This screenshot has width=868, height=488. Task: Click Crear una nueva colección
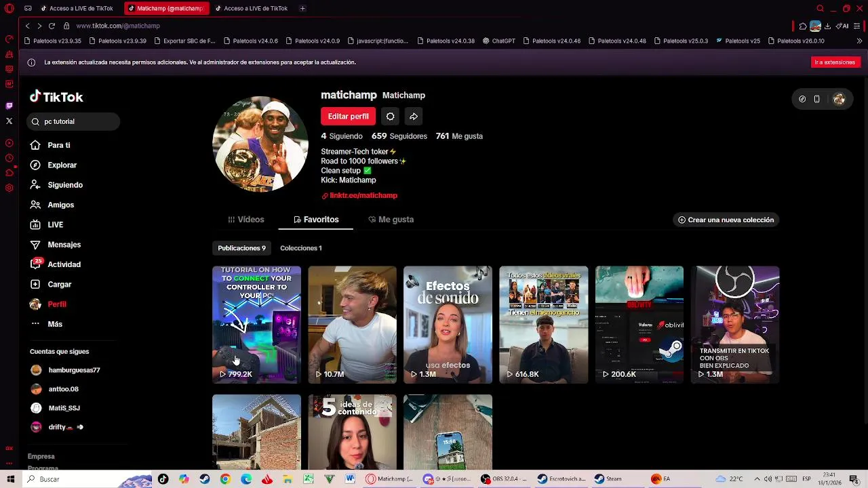[x=726, y=220]
